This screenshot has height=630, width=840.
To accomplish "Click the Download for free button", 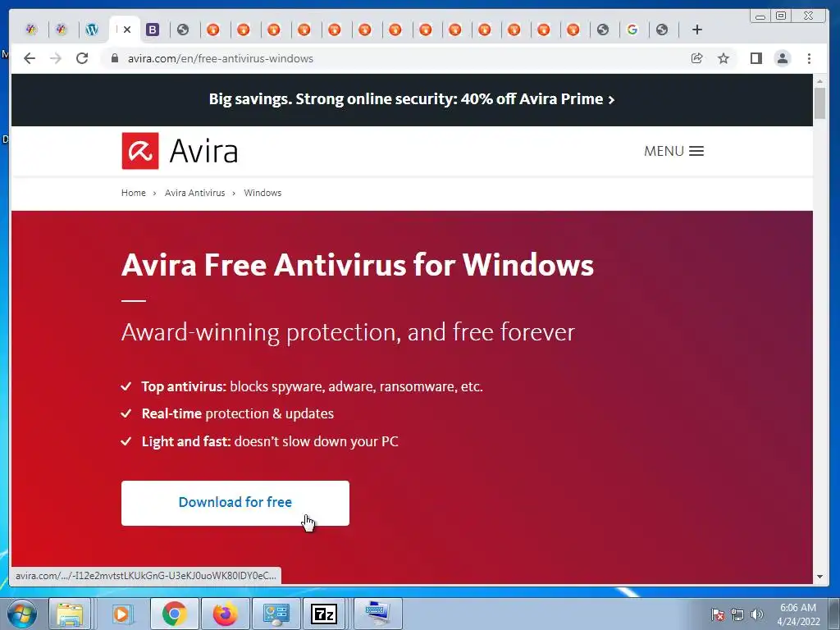I will tap(235, 503).
